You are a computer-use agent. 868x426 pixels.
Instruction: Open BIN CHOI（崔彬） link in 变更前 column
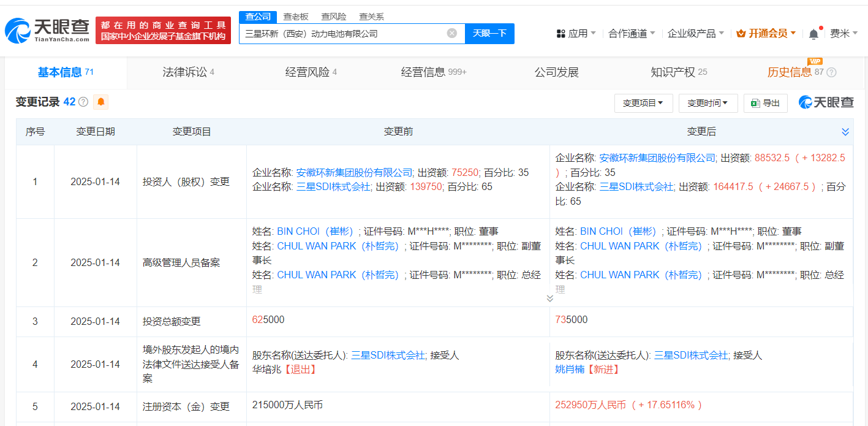pos(316,231)
